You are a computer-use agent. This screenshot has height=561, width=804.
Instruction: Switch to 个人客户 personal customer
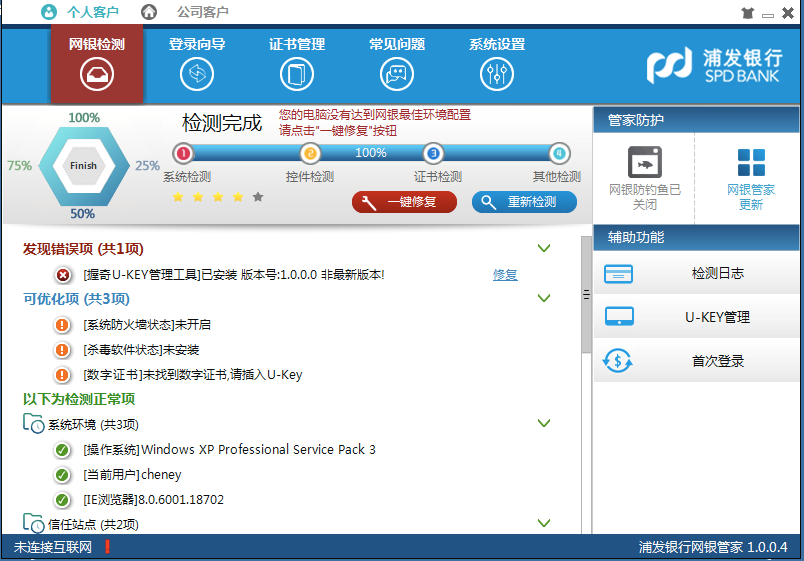92,12
